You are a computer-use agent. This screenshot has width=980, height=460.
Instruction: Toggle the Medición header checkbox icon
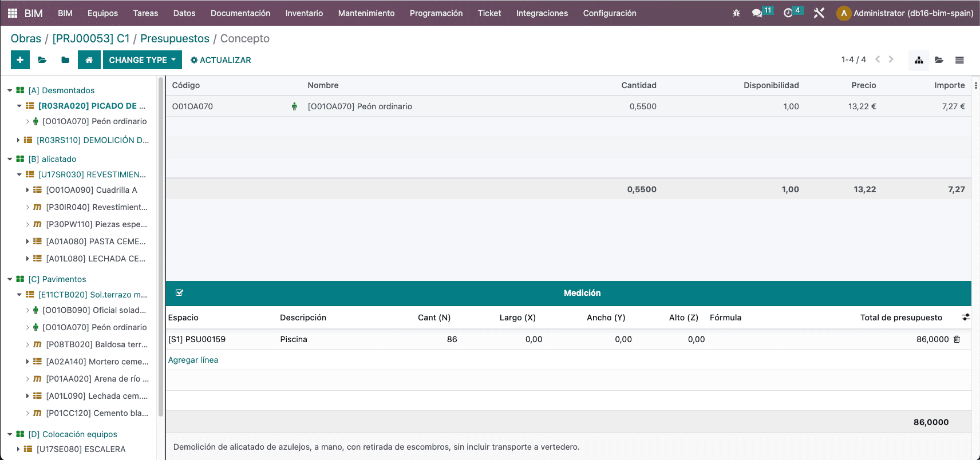coord(179,293)
